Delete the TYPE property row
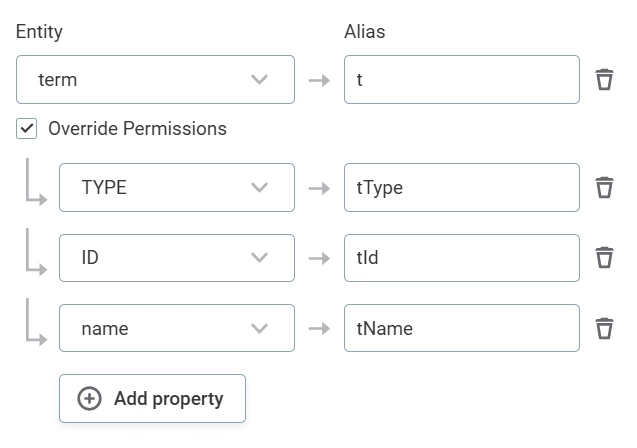 pyautogui.click(x=604, y=187)
